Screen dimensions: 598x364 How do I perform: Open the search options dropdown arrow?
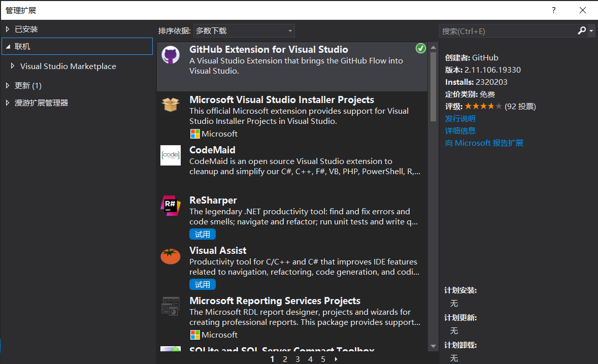[591, 31]
